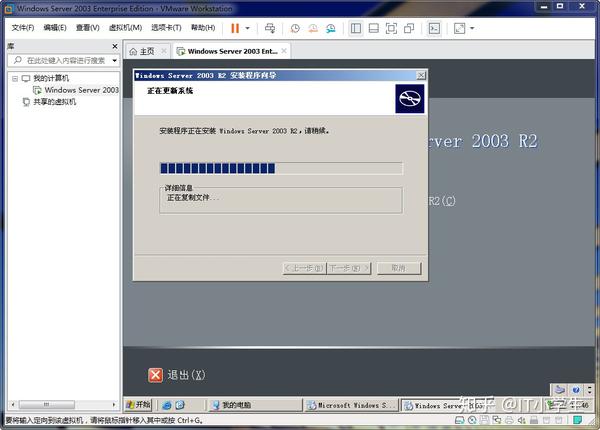Click the language bar help icon
600x430 pixels.
576,390
